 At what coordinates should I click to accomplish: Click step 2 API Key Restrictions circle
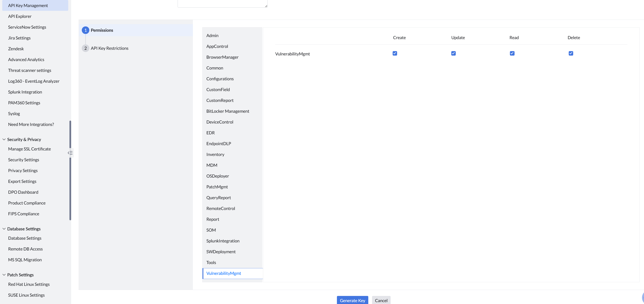pos(86,48)
